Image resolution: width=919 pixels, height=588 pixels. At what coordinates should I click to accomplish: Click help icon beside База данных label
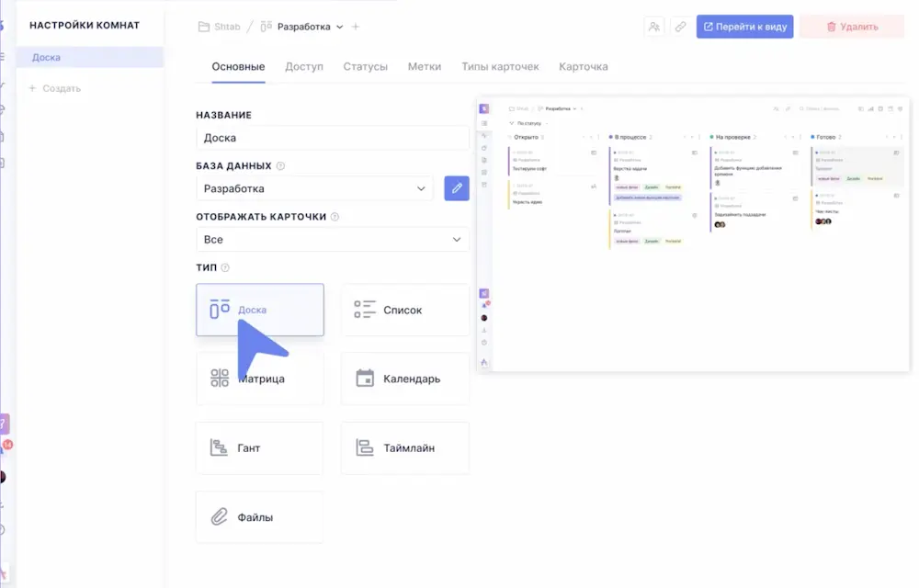[x=280, y=166]
